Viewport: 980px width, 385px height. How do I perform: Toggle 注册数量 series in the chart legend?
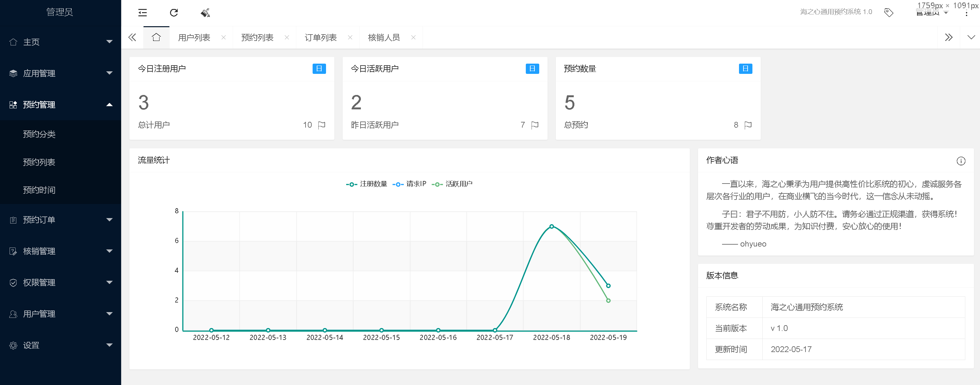(366, 184)
